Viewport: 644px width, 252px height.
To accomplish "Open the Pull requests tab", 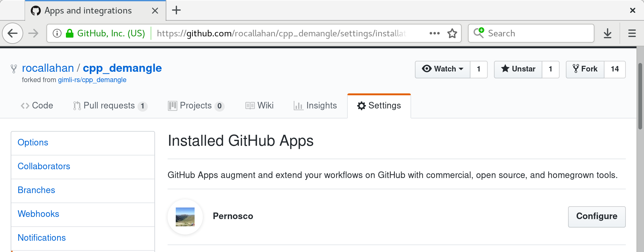I will (x=110, y=106).
